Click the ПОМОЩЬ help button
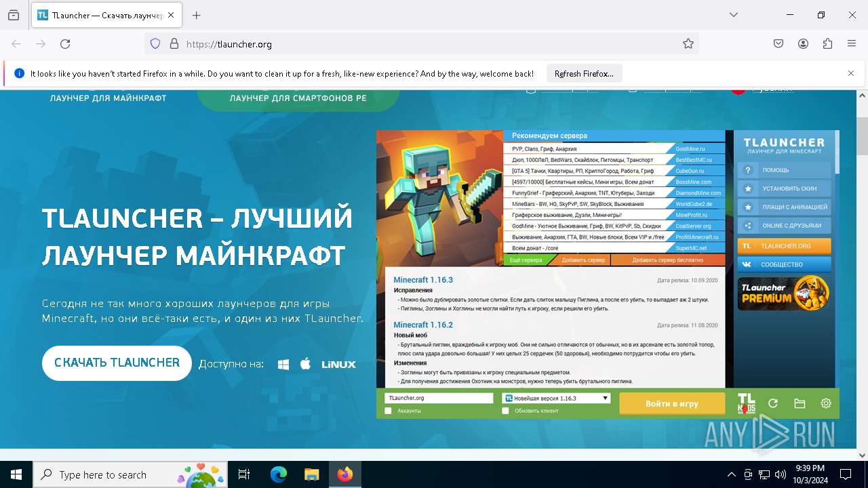Screen dimensions: 868x488 (785, 170)
